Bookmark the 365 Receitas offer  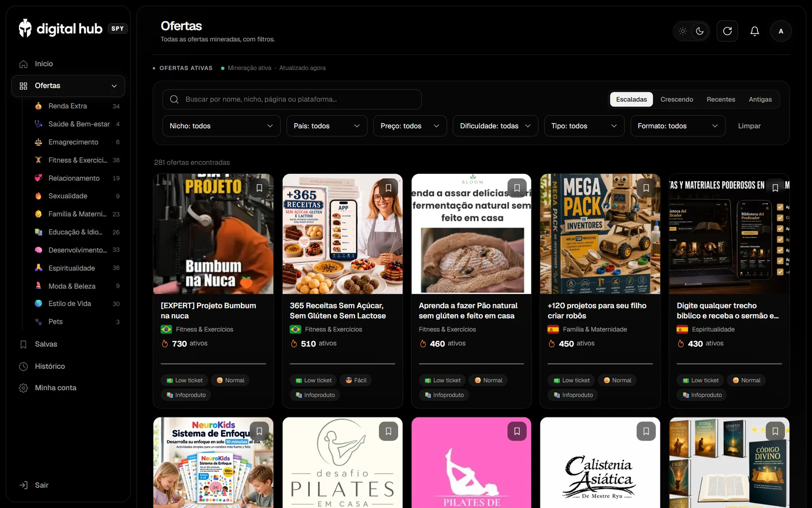388,188
